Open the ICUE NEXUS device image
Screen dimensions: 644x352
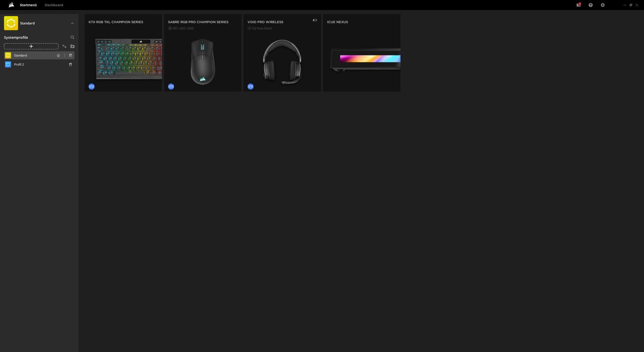pos(365,60)
